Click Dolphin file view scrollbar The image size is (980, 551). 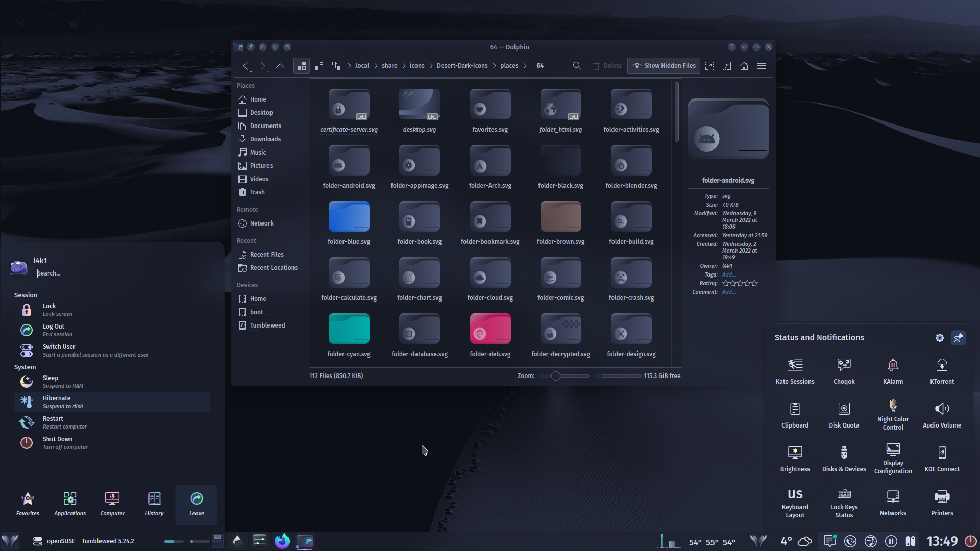pyautogui.click(x=677, y=112)
